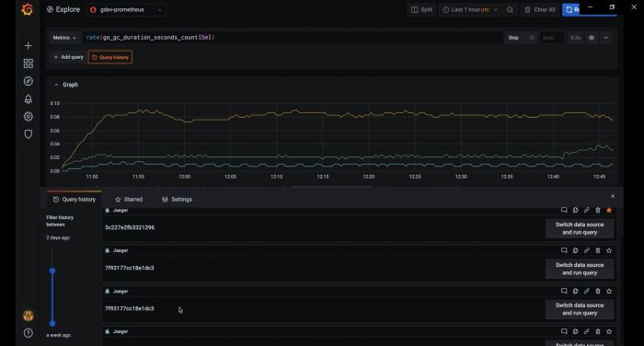Viewport: 644px width, 346px height.
Task: Click the a week ago filter label
Action: [58, 335]
